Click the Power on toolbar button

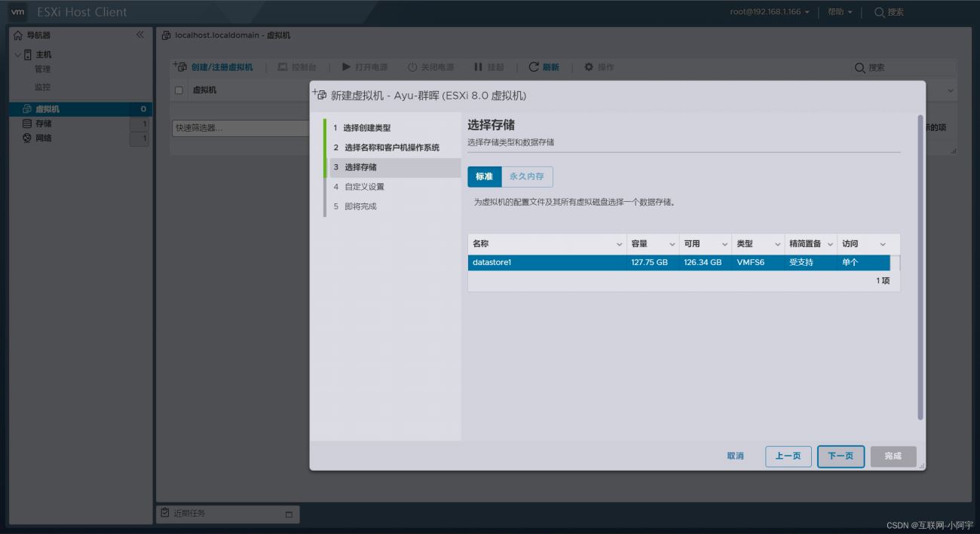[x=365, y=67]
